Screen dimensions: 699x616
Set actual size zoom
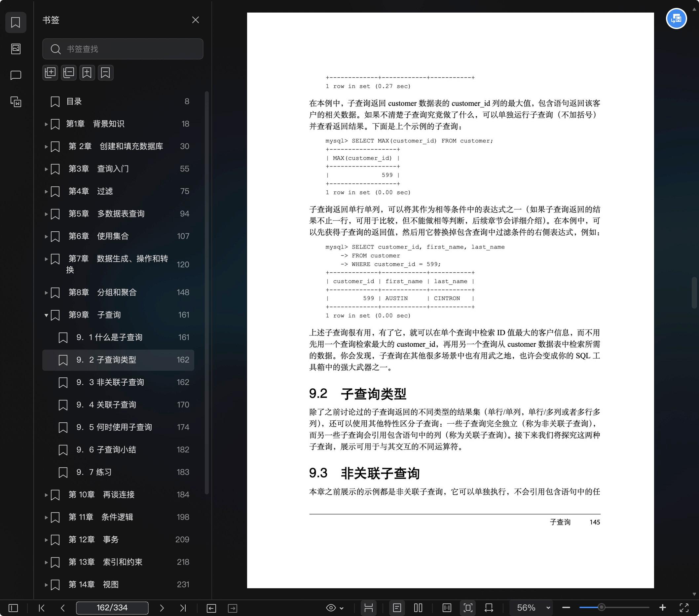pos(447,608)
